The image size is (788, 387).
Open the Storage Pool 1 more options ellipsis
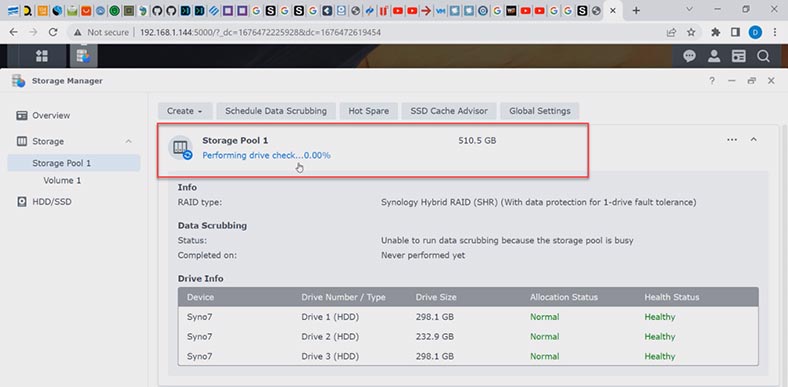pos(732,140)
